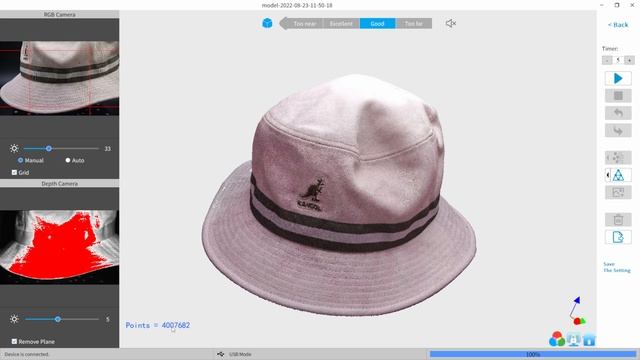Click the texture mapping image icon
Image resolution: width=640 pixels, height=360 pixels.
[x=618, y=192]
